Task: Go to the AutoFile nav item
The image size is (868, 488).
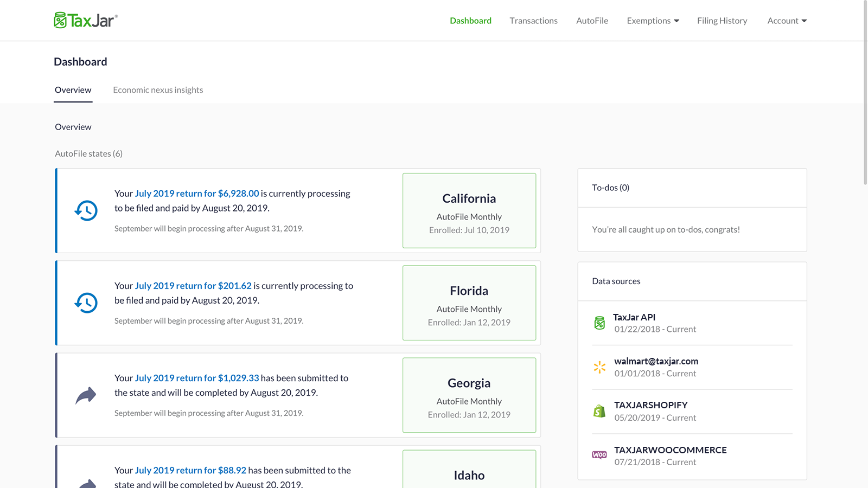Action: (x=592, y=21)
